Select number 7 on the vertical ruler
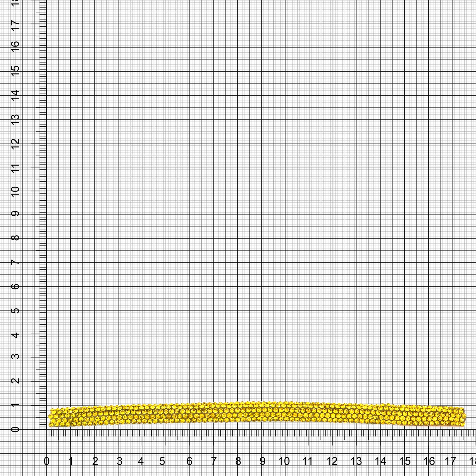476x476 pixels. pyautogui.click(x=15, y=262)
